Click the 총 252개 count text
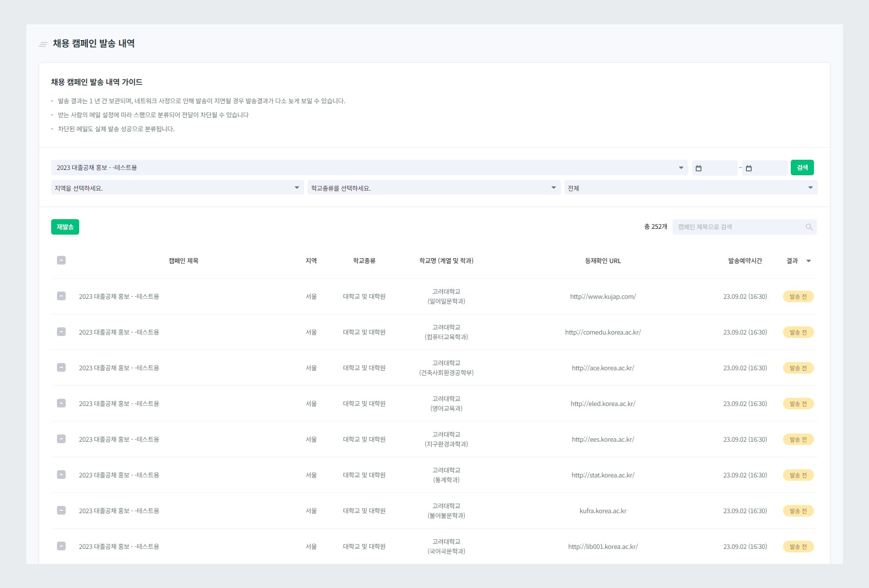The height and width of the screenshot is (588, 869). (656, 227)
